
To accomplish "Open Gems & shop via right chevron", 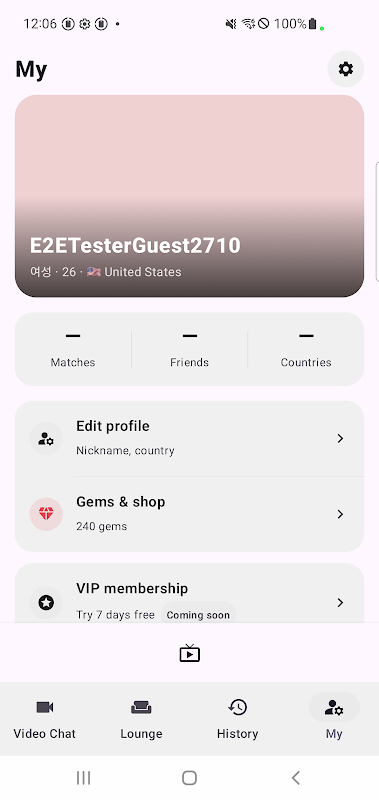I will [340, 514].
